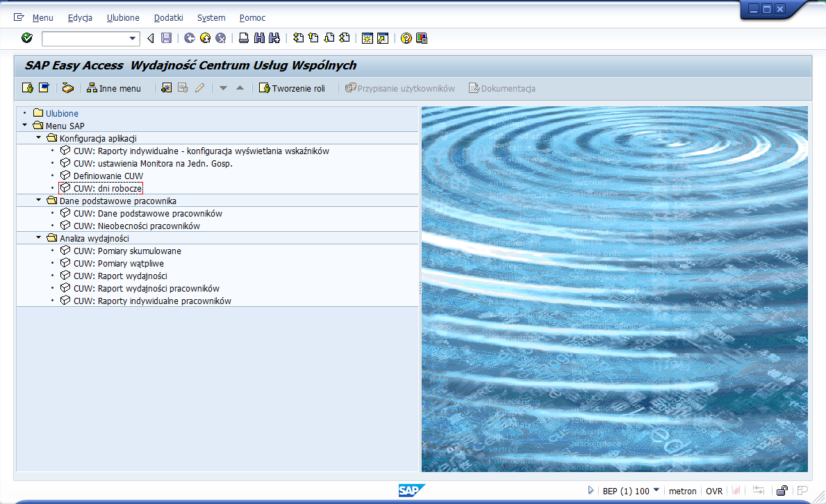Click the SAP Menu icon

pos(44,88)
